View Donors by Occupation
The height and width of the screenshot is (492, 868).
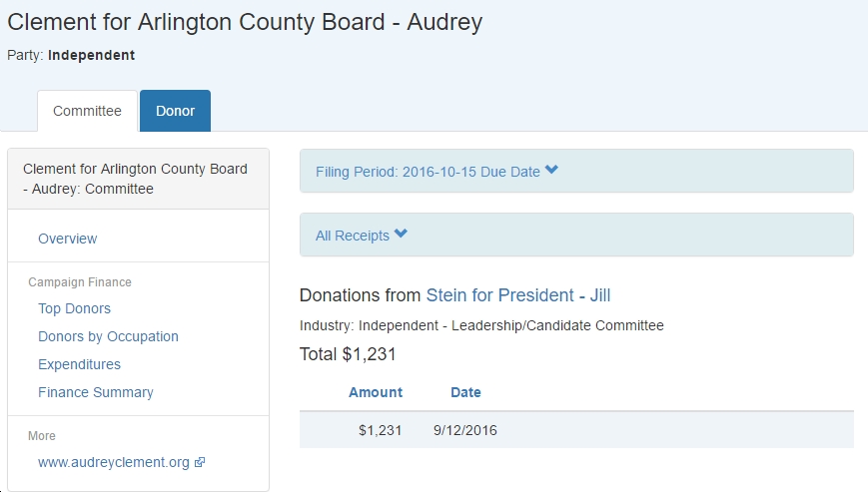click(108, 336)
